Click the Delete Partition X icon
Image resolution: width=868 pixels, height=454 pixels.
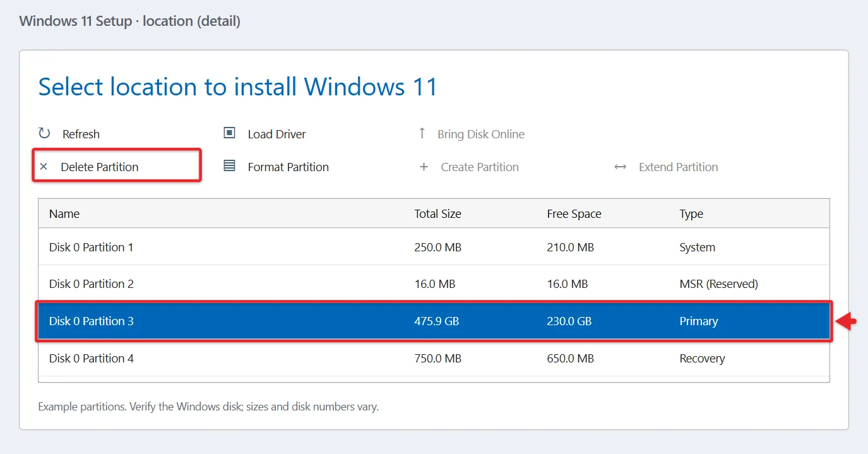tap(44, 167)
